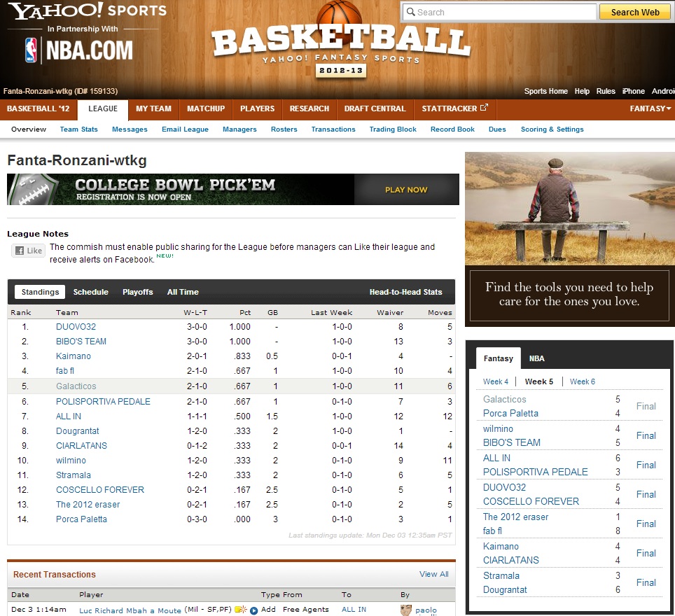Click the Yahoo! Sports logo
Viewport: 675px width, 616px height.
88,11
